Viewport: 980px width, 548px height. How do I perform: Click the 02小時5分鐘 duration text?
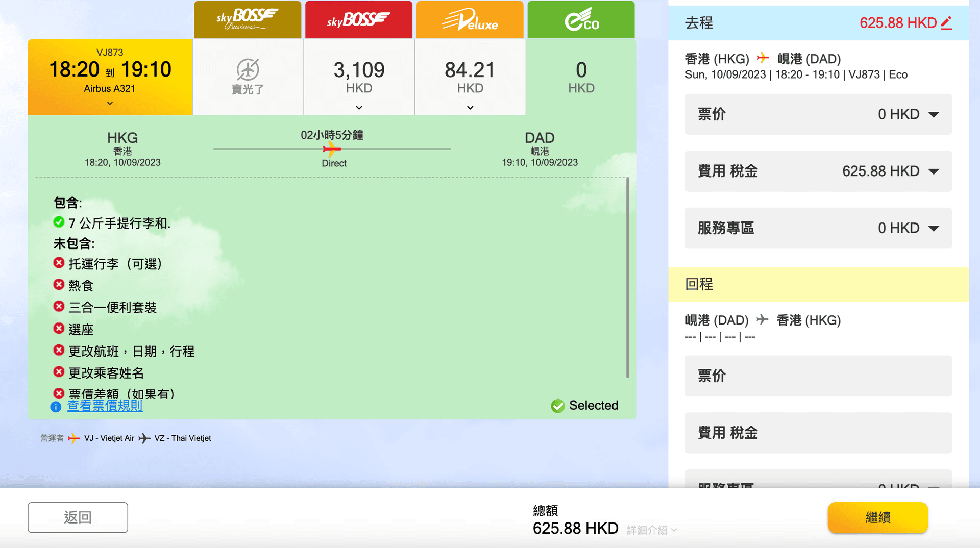coord(332,135)
